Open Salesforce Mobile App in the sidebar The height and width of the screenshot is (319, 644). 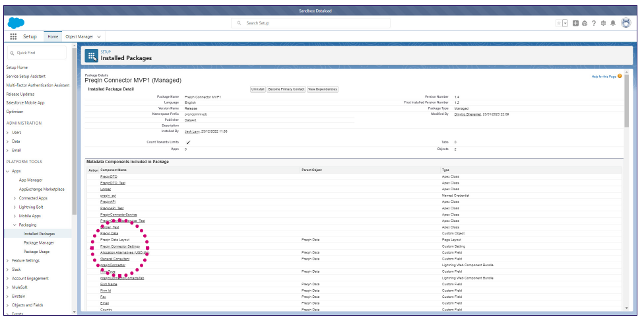point(26,103)
